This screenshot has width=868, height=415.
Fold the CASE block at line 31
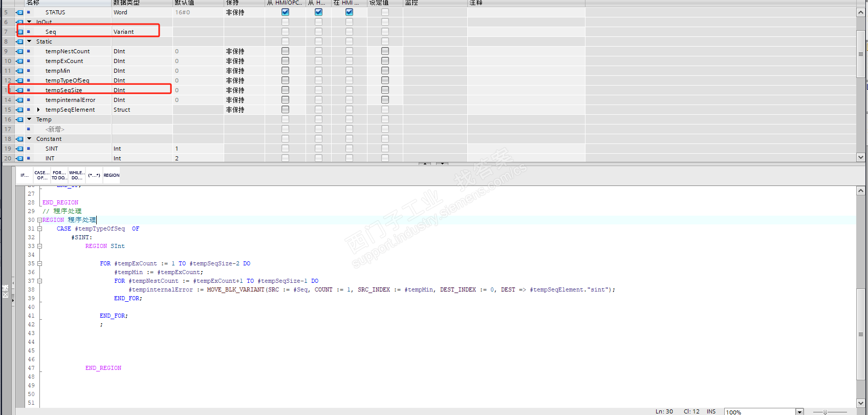click(39, 229)
